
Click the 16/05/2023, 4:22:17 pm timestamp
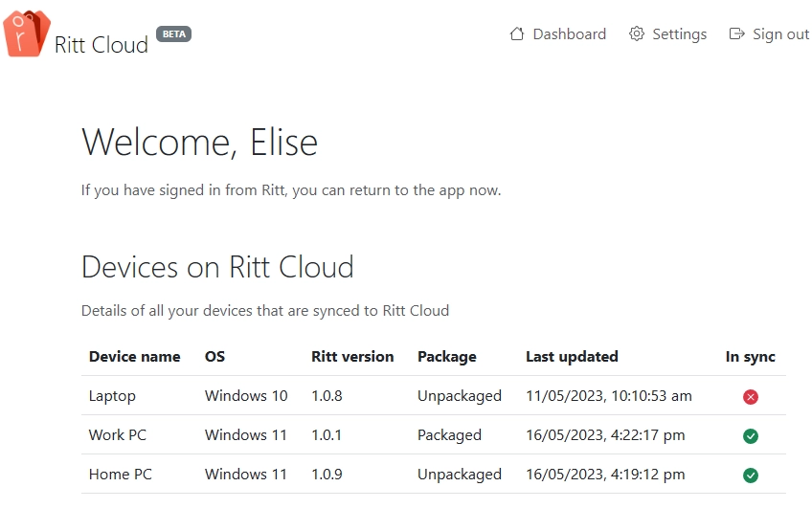(605, 435)
